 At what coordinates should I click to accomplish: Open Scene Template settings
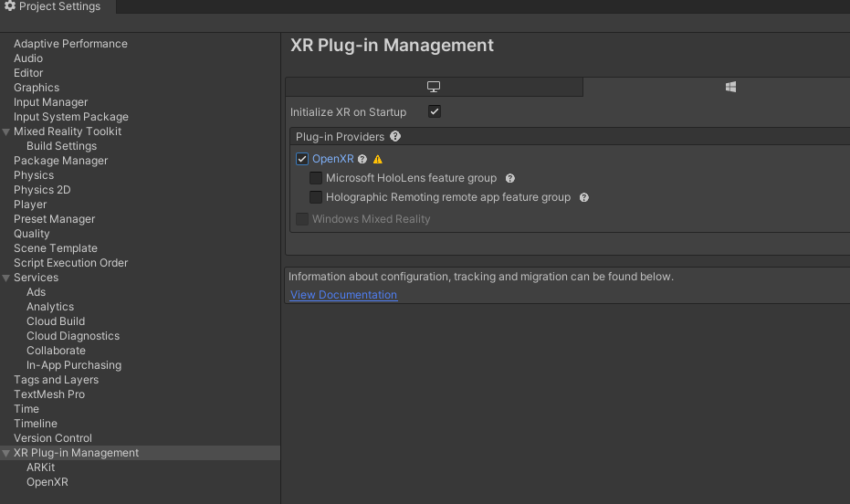click(x=56, y=248)
